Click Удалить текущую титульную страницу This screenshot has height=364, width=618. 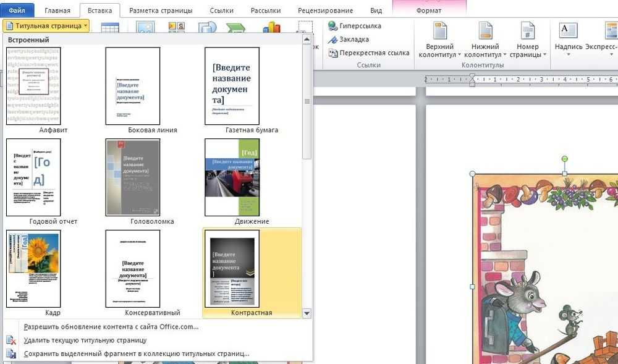pyautogui.click(x=85, y=341)
